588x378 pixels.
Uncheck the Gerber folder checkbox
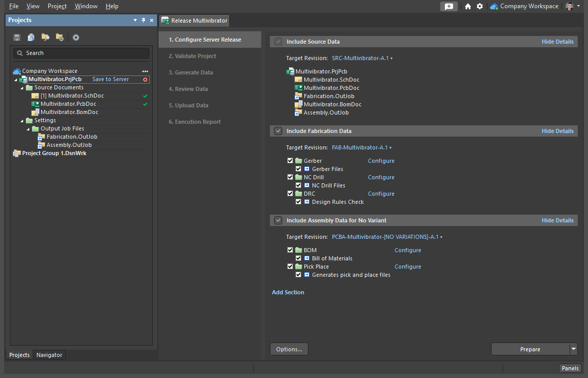290,161
